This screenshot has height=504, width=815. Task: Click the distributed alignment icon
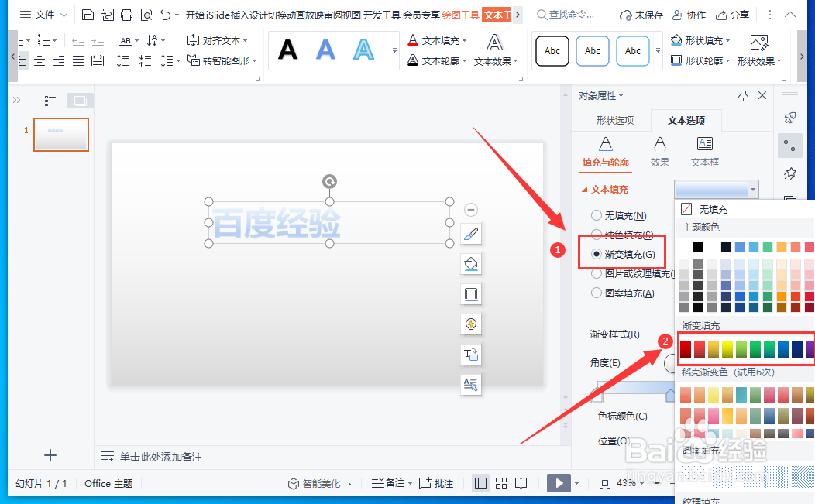(x=98, y=61)
